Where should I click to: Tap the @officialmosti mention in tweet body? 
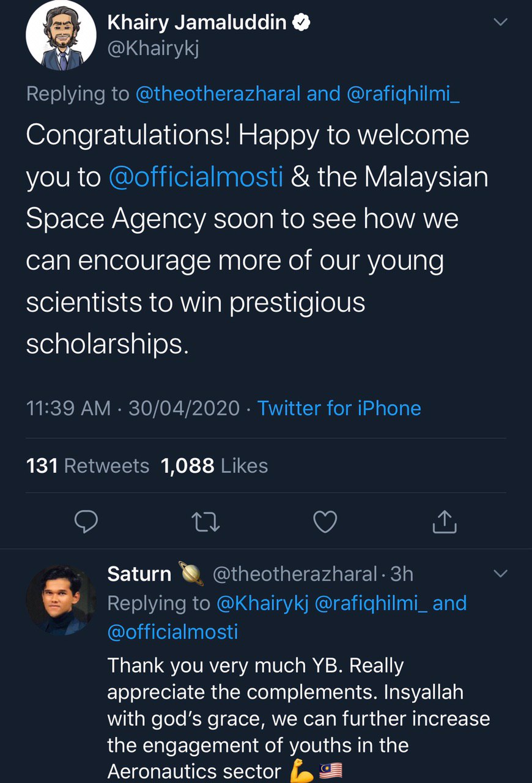196,177
